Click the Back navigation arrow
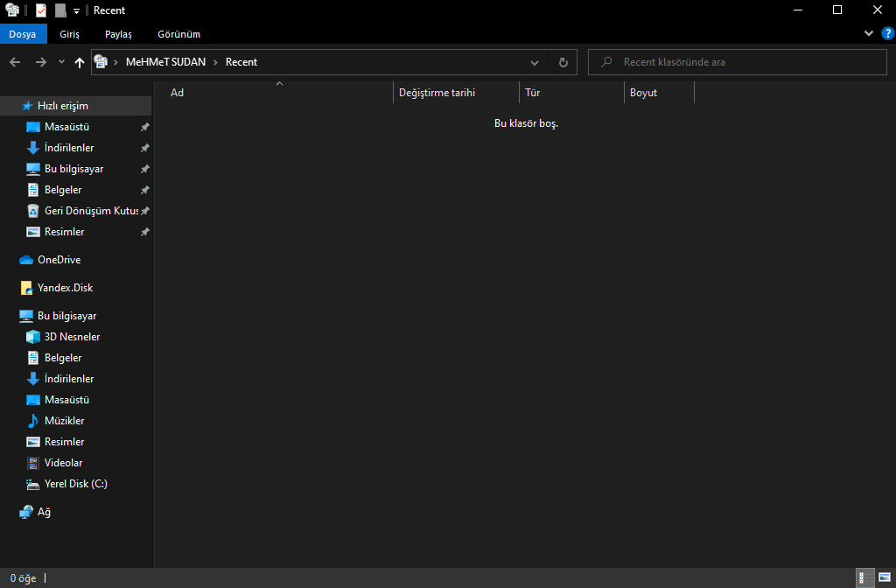The width and height of the screenshot is (896, 588). (15, 62)
